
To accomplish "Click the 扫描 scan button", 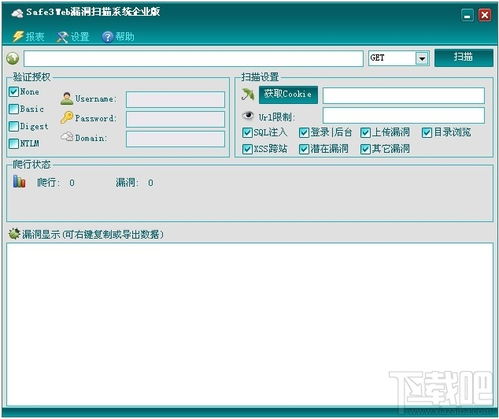I will (464, 58).
